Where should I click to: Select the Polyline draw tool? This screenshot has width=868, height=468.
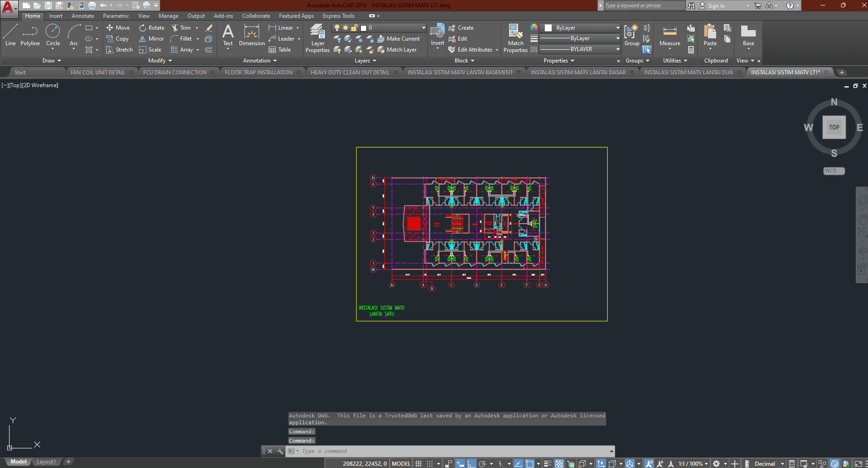pos(30,35)
